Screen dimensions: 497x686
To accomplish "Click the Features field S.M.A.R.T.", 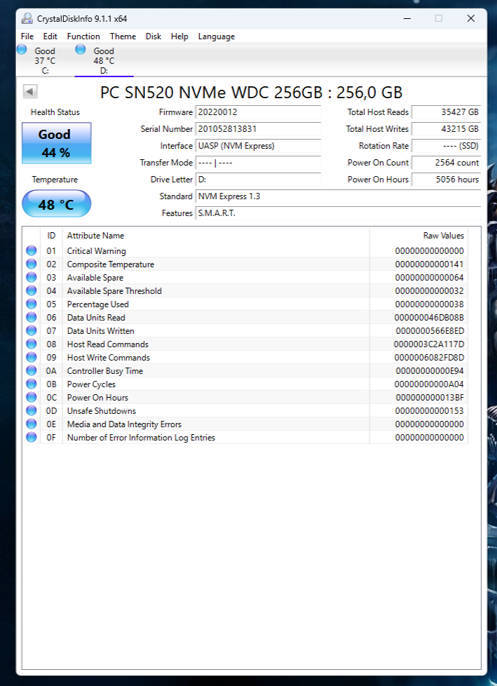I will pyautogui.click(x=338, y=213).
